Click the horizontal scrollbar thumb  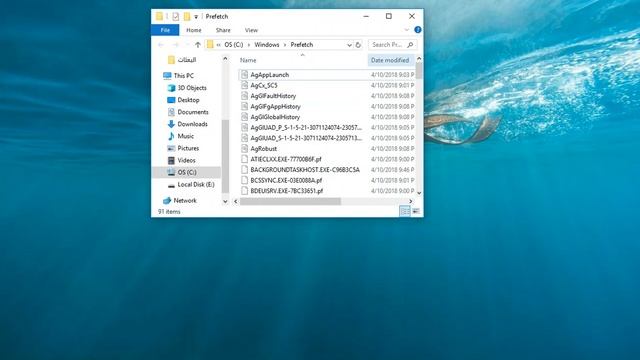coord(290,201)
